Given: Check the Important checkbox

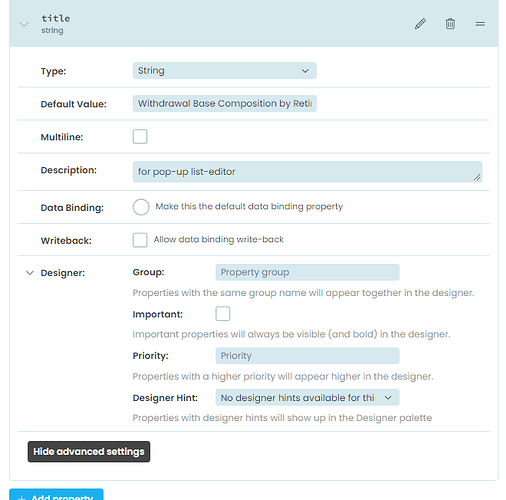Looking at the screenshot, I should (223, 314).
